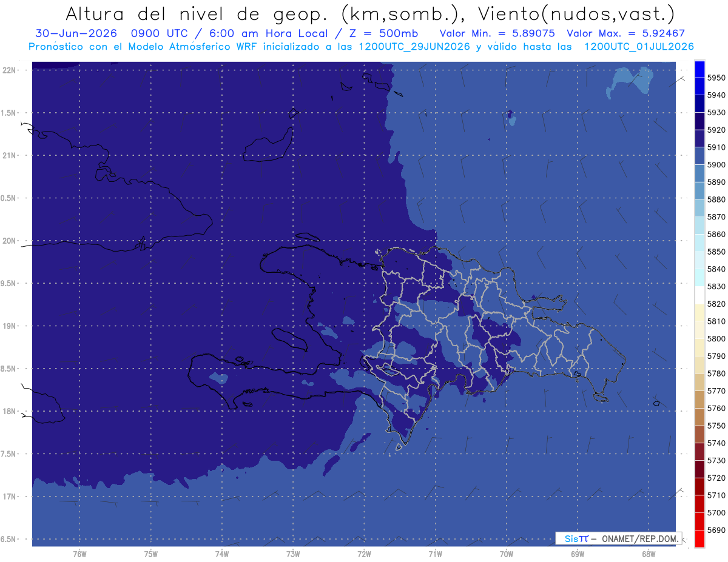The height and width of the screenshot is (562, 728).
Task: Click the "Valor Min. = 5.89075" text
Action: click(497, 34)
